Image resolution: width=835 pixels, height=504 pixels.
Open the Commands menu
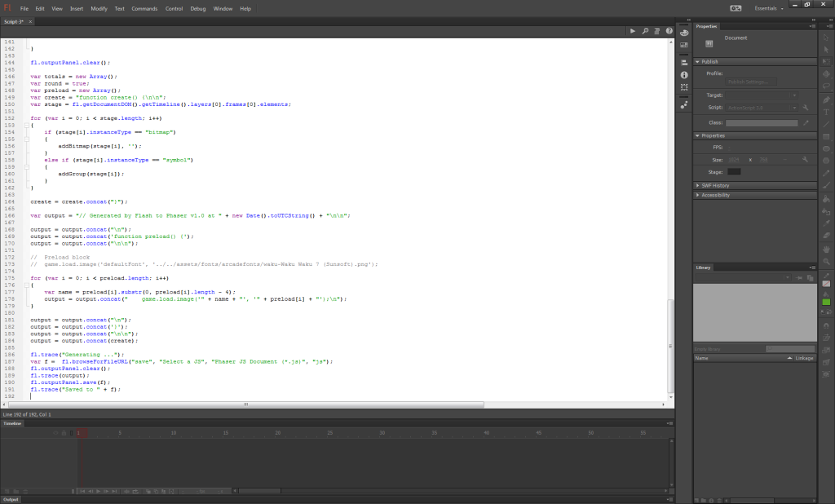(x=144, y=8)
